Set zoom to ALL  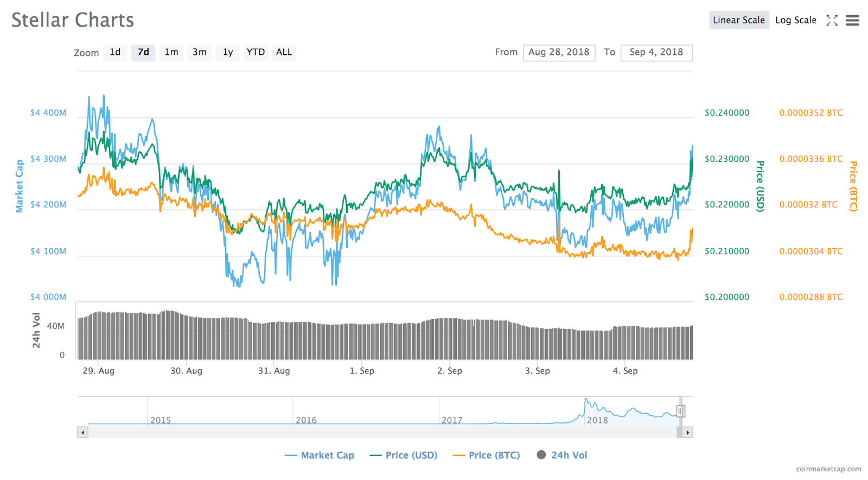coord(284,52)
